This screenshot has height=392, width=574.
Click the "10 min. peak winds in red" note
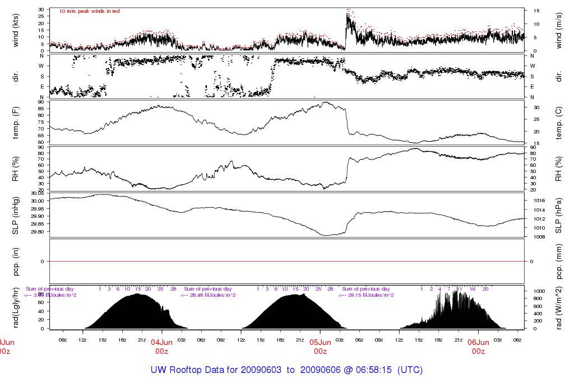(89, 11)
